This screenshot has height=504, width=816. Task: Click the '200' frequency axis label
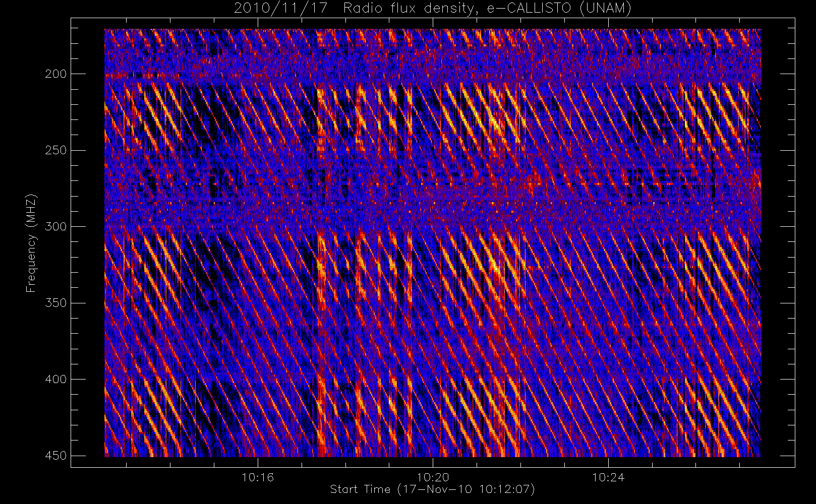click(55, 74)
